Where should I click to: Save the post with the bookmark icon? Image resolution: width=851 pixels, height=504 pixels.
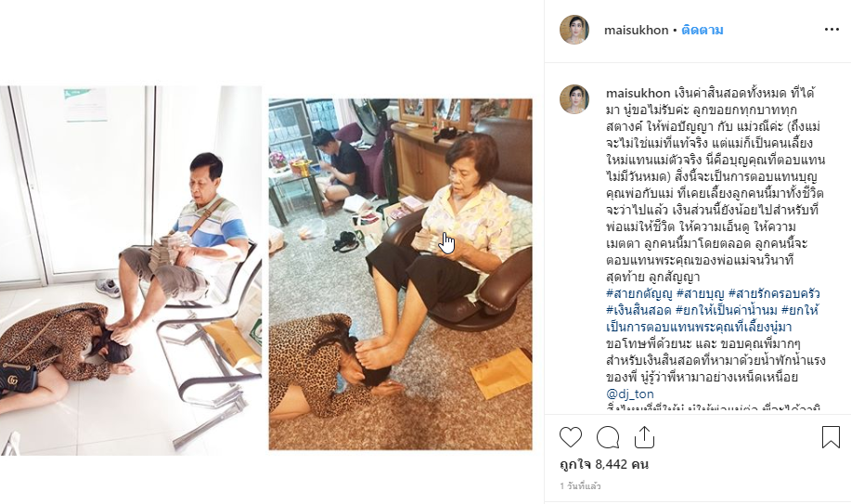(831, 436)
